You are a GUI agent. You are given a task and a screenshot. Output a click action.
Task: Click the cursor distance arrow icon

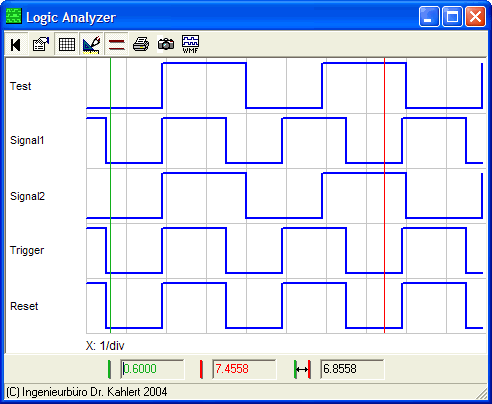[x=302, y=369]
